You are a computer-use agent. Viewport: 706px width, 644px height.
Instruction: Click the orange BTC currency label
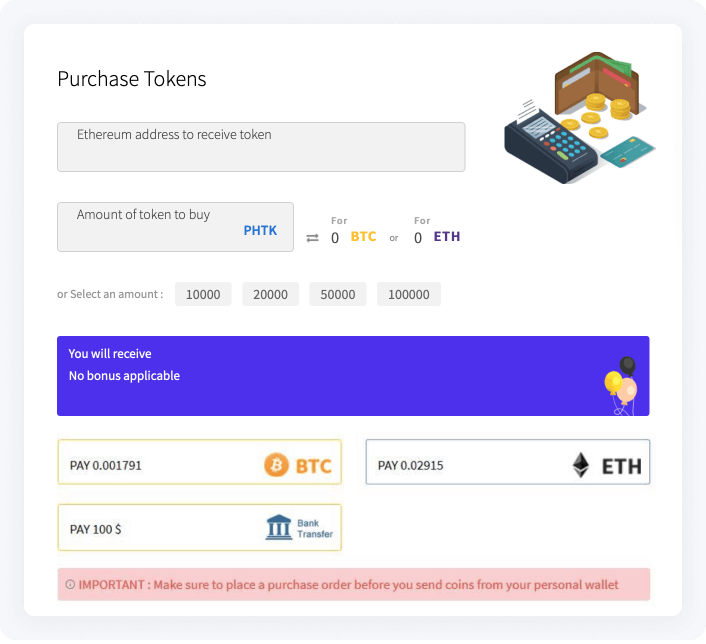pos(363,236)
